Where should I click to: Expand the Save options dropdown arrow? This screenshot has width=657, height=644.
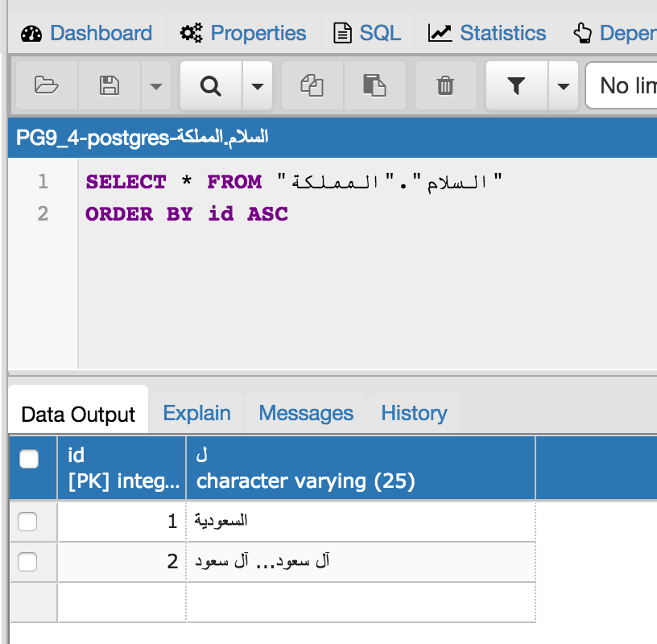pos(155,86)
